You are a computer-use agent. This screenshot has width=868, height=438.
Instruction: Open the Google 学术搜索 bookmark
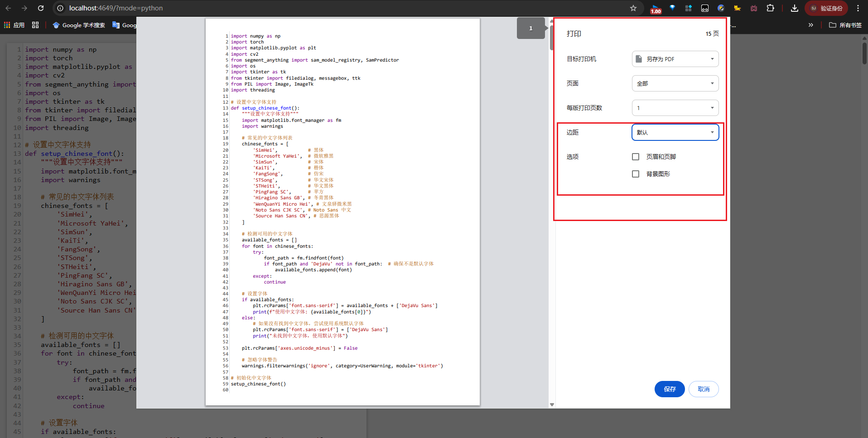coord(79,25)
